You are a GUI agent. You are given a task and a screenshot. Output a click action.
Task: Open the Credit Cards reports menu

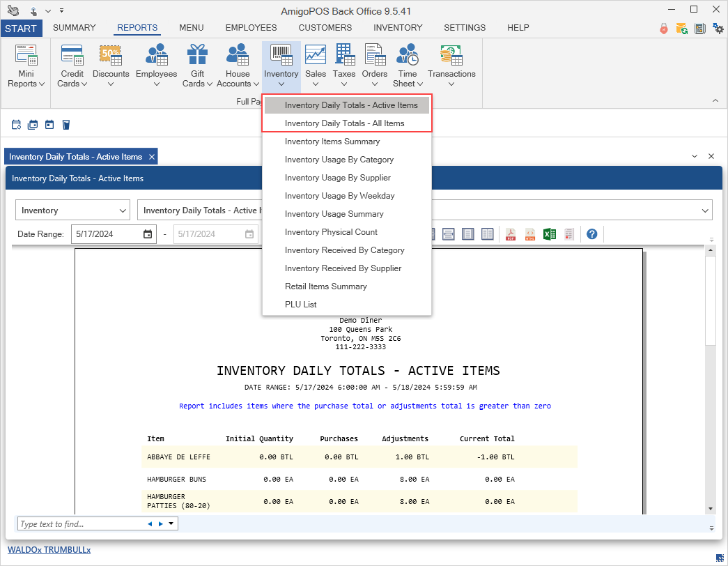(72, 66)
